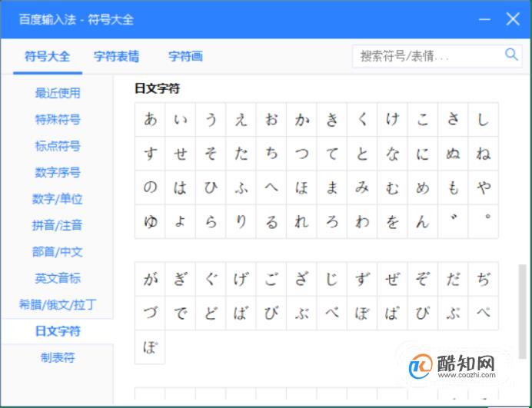The width and height of the screenshot is (532, 408).
Task: Pick the た character
Action: tap(241, 154)
